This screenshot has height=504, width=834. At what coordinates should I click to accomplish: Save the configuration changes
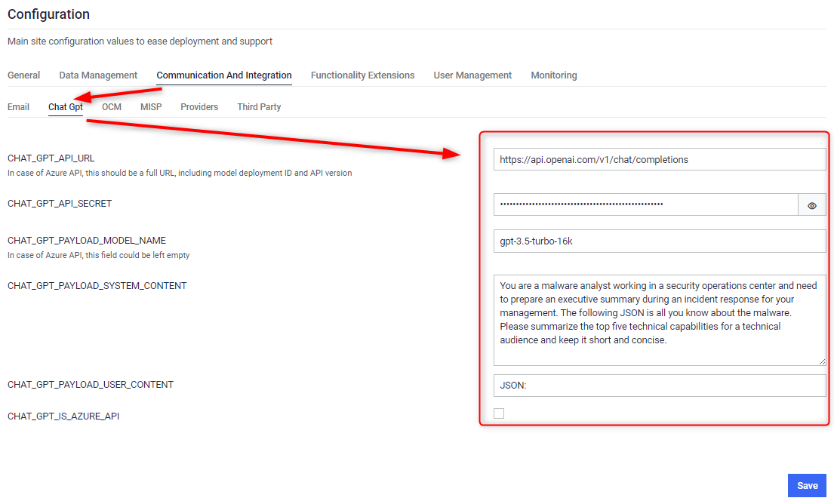pos(807,485)
